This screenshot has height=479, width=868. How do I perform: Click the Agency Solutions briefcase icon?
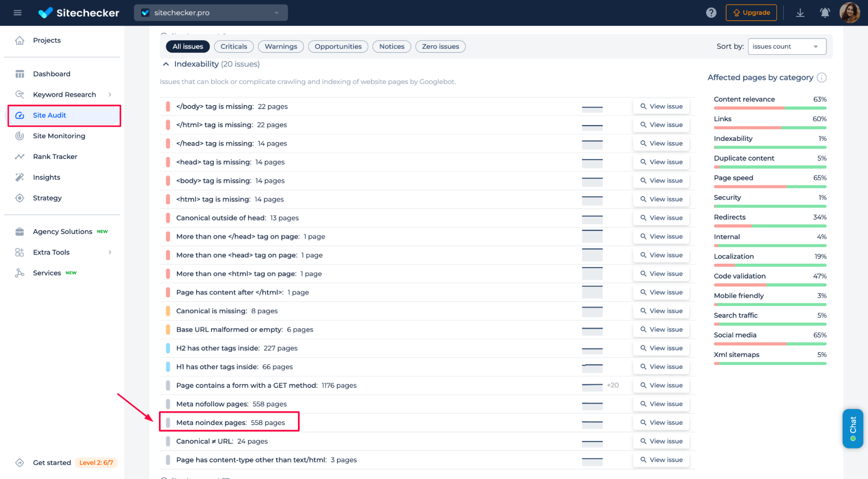tap(20, 231)
